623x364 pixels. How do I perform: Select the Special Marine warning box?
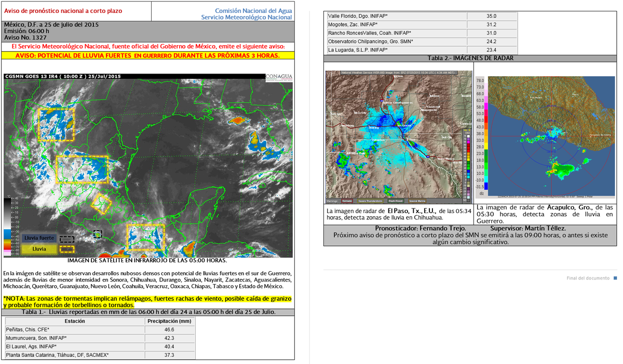(417, 201)
